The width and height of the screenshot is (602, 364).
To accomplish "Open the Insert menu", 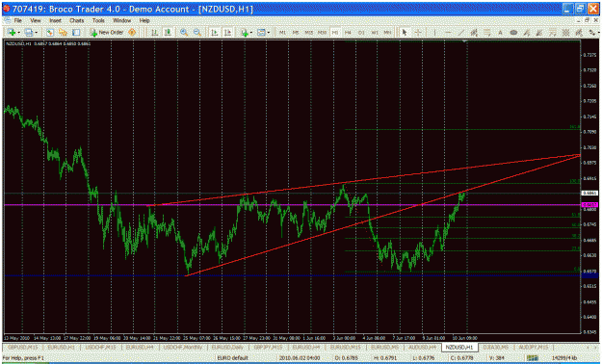I will click(x=55, y=21).
